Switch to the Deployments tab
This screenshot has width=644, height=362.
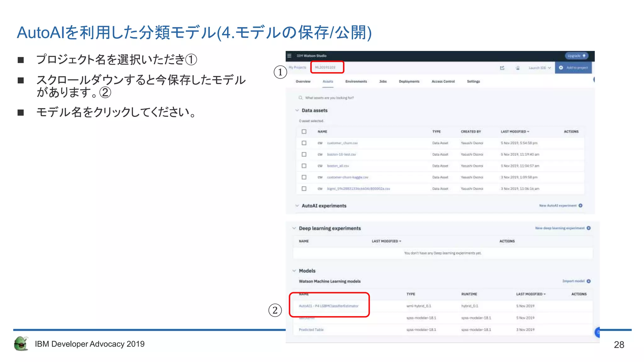click(409, 81)
